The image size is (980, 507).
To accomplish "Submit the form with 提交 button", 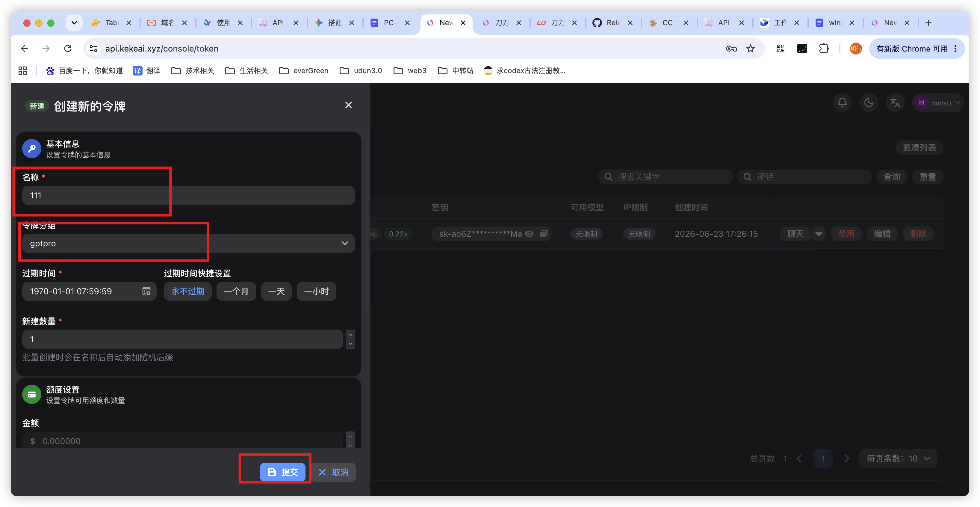I will tap(283, 472).
